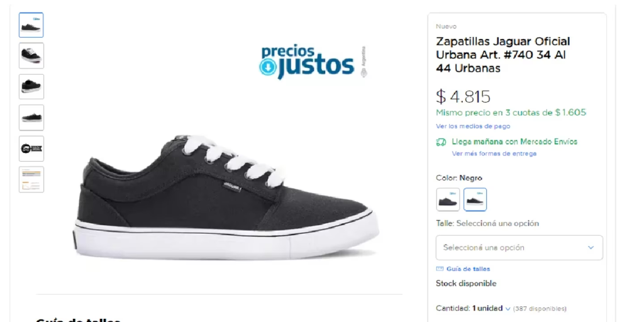Open the "Guía de talles" link
The image size is (644, 322).
pos(468,269)
